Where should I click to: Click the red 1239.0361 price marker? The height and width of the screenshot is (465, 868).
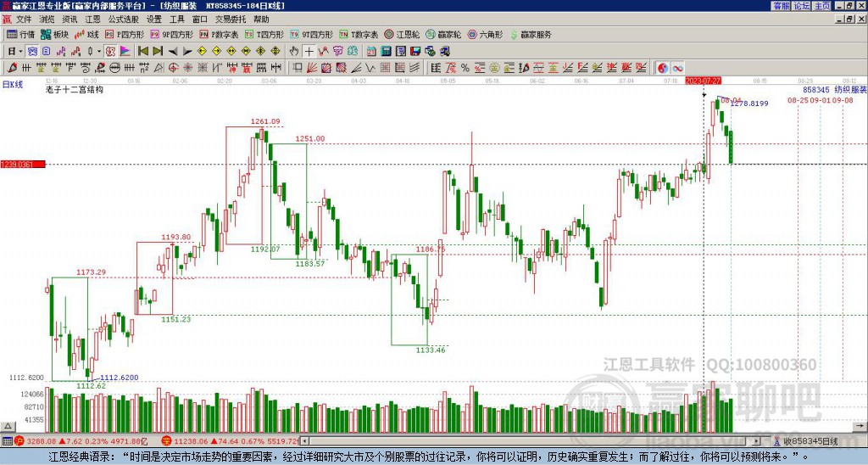point(23,165)
